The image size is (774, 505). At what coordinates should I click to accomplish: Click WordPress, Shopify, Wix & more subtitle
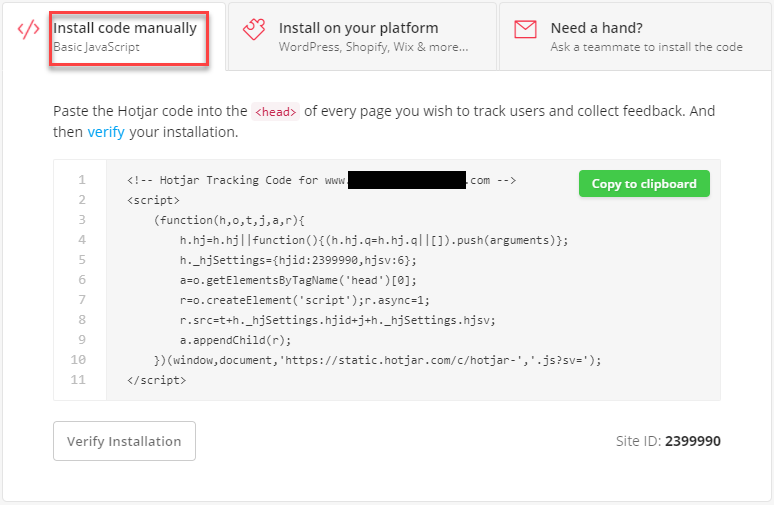[373, 47]
